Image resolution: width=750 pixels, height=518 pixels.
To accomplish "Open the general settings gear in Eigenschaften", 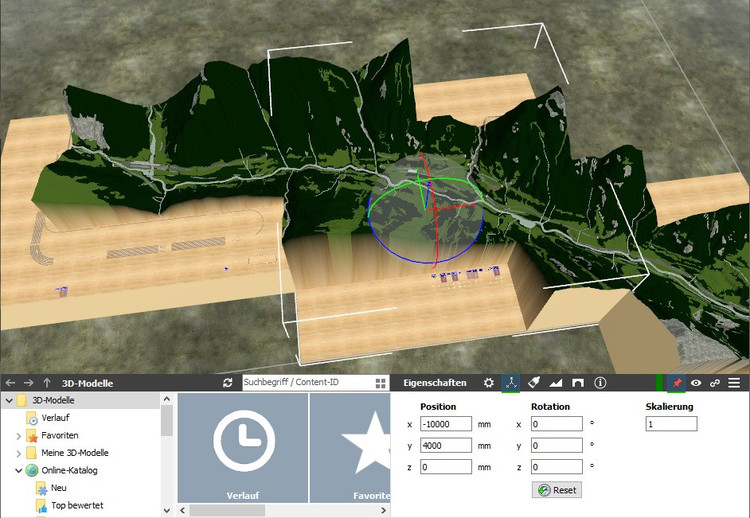I will tap(488, 383).
